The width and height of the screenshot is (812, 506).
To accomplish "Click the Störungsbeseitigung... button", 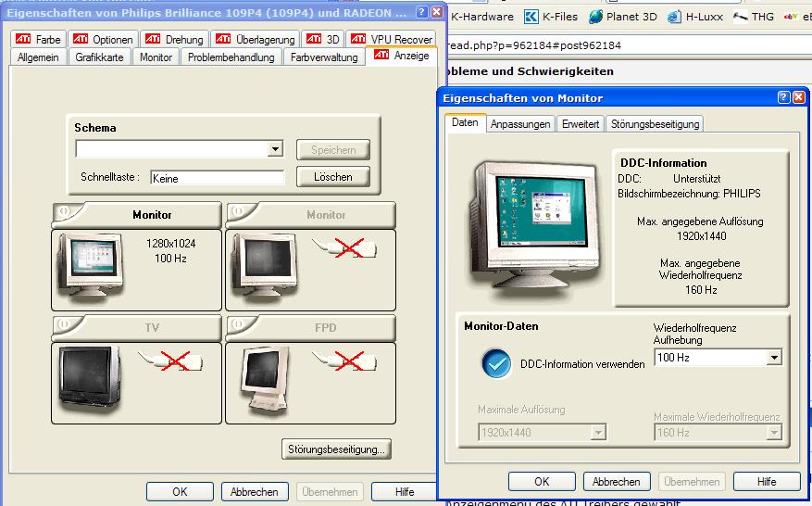I will pyautogui.click(x=336, y=449).
